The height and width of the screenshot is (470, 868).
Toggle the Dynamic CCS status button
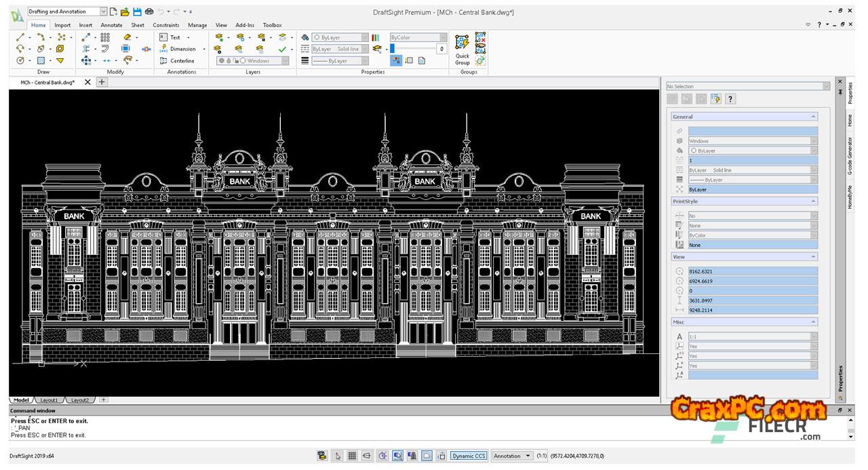click(469, 456)
